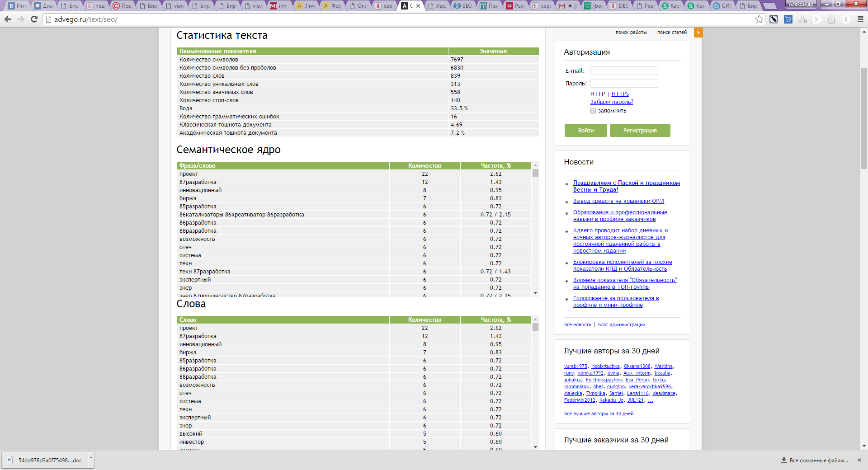Open the Поздравляем с Пасхой news link

pyautogui.click(x=627, y=186)
